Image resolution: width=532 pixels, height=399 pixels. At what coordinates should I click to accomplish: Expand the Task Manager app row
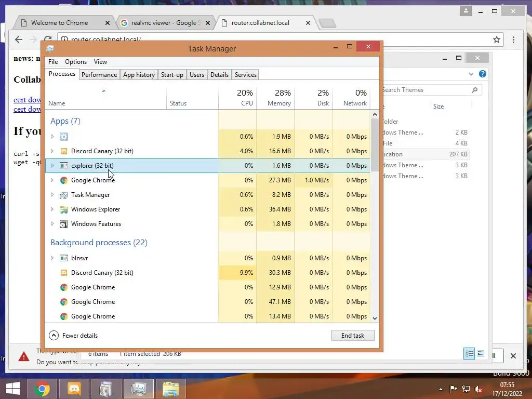[x=52, y=195]
